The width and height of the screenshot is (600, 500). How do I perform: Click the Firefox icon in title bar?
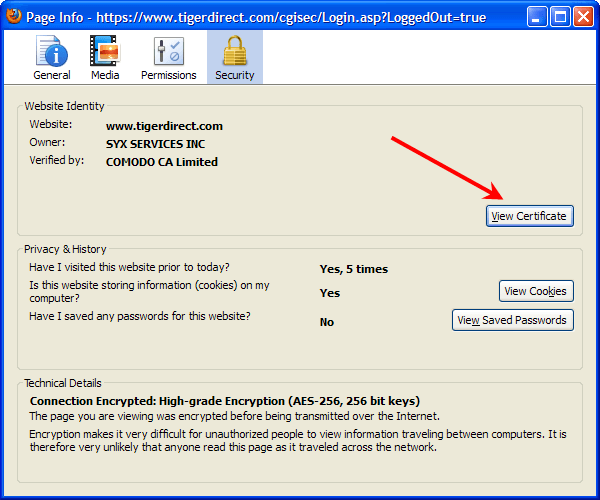point(14,16)
